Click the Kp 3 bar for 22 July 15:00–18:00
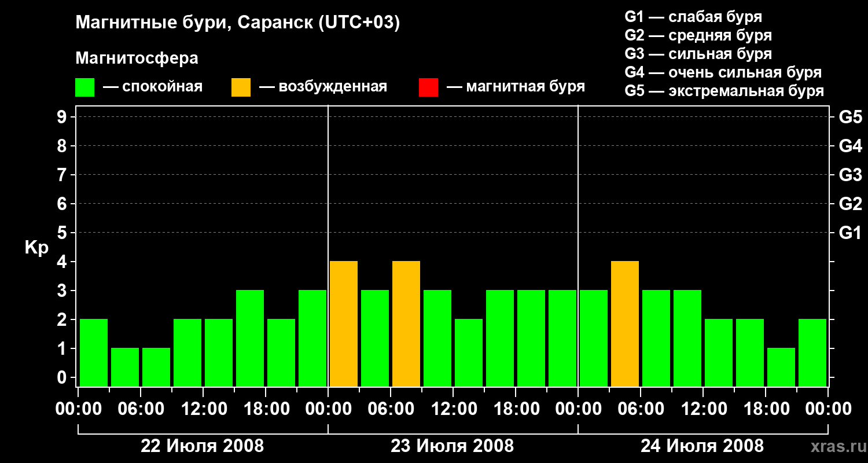This screenshot has height=463, width=868. (x=250, y=338)
